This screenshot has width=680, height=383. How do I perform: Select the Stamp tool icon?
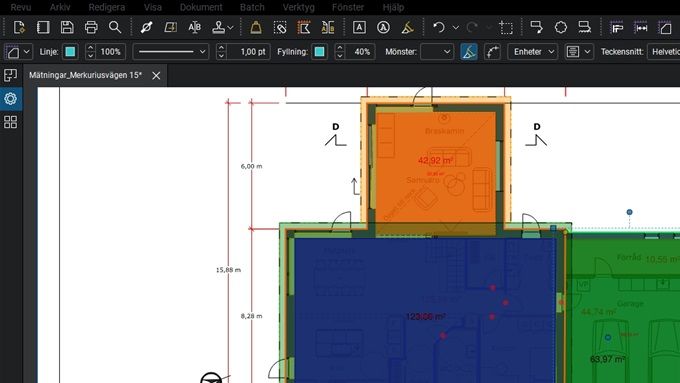(219, 27)
